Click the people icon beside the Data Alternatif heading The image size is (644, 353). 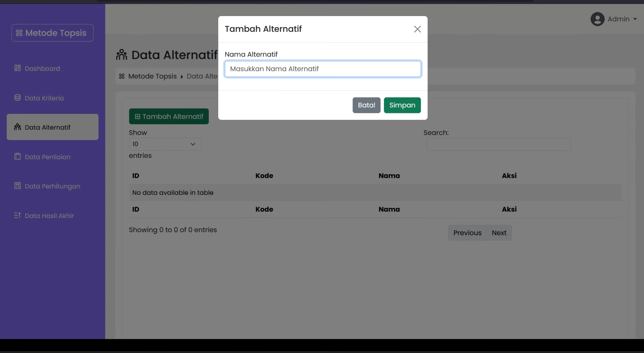(x=122, y=54)
